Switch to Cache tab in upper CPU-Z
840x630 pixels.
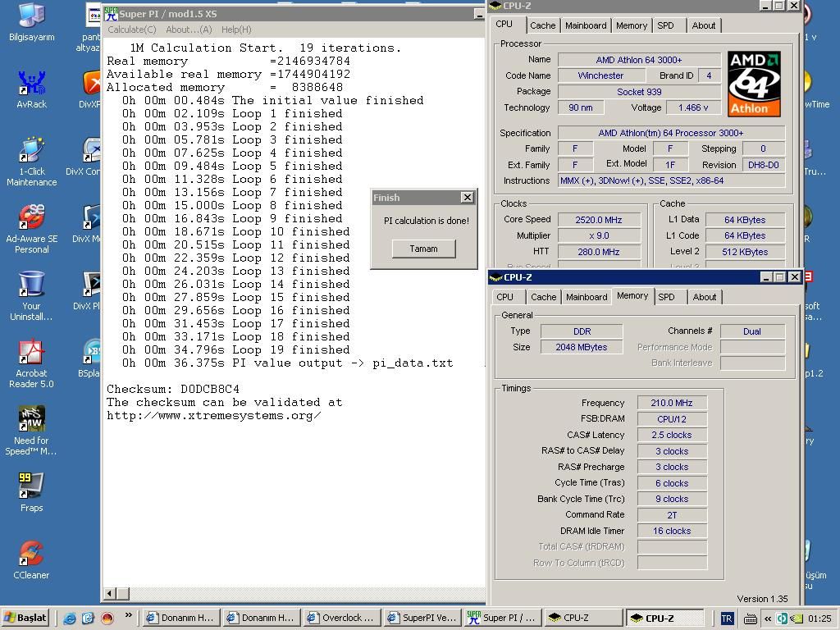click(543, 25)
